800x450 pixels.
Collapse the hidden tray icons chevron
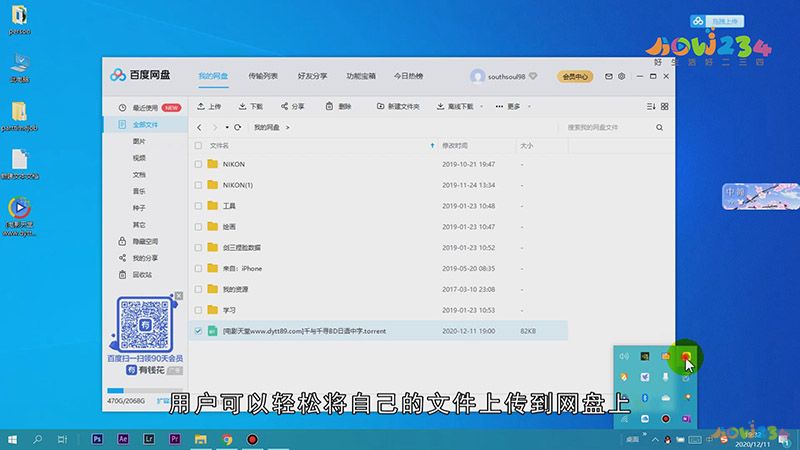[655, 439]
